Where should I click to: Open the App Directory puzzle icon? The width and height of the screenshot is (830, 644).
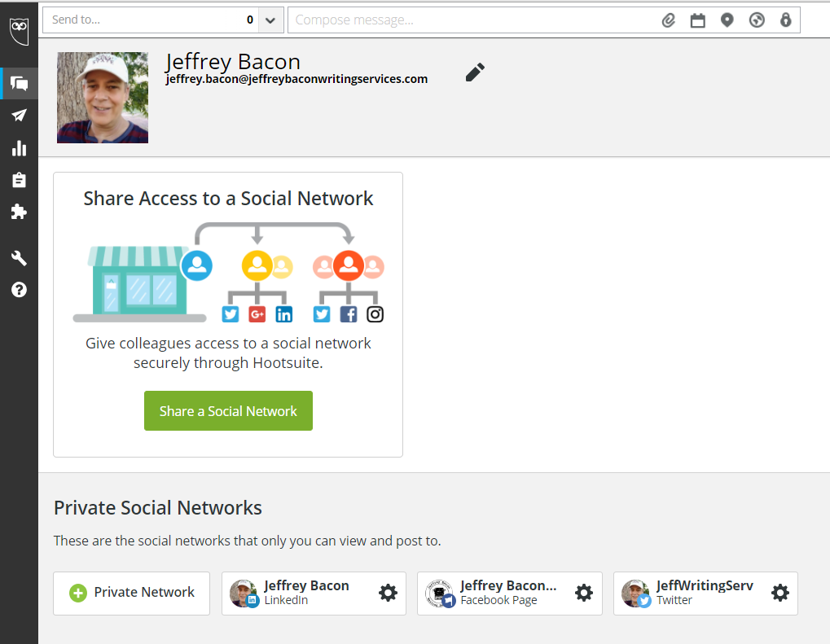pyautogui.click(x=19, y=212)
